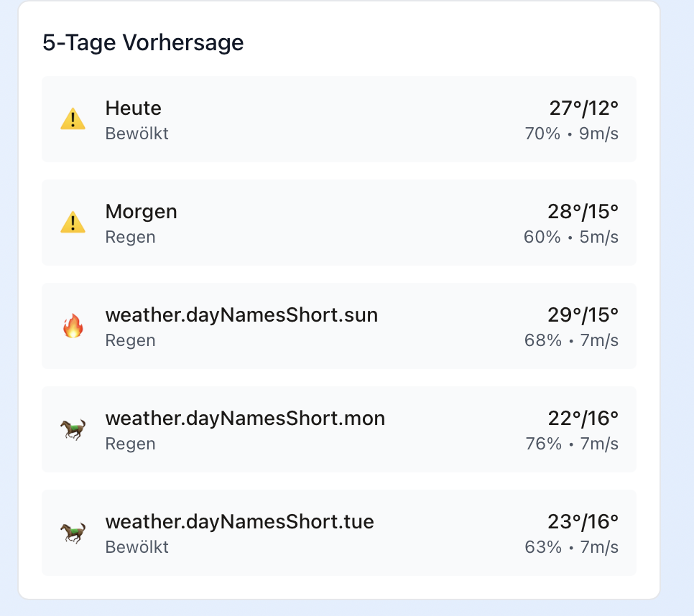Click the 28°/15° temperature for Morgen
Screen dimensions: 694x616
coord(583,212)
